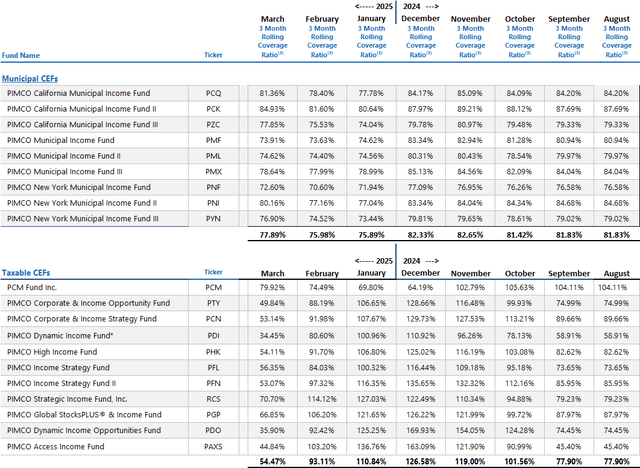
Task: Click the PAXS ticker cell
Action: [x=213, y=447]
